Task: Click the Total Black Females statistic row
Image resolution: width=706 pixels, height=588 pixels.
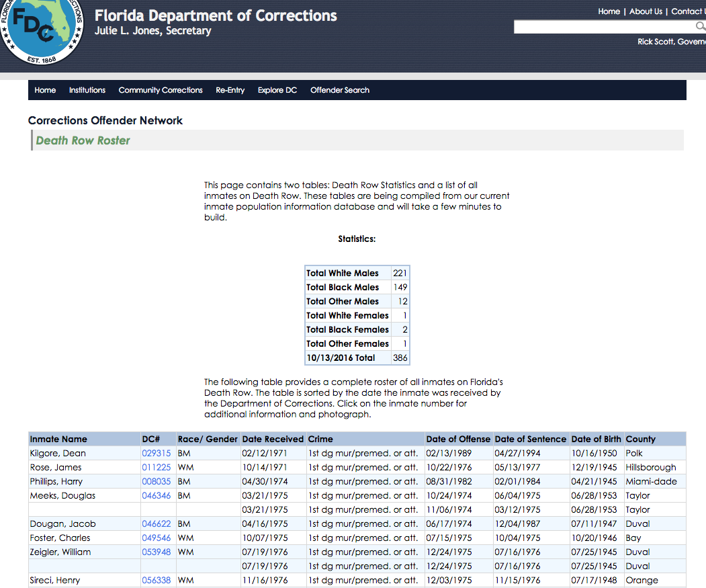Action: [357, 329]
